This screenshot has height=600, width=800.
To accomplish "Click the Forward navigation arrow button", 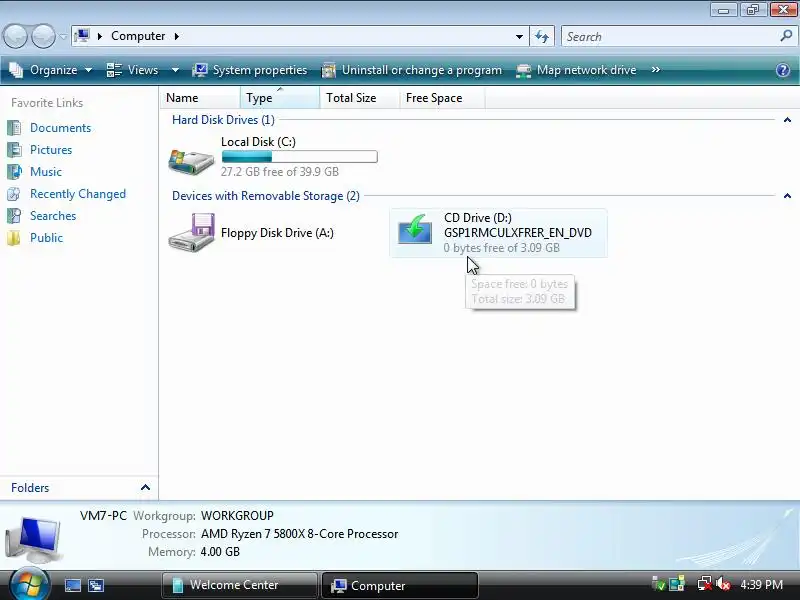I will pyautogui.click(x=43, y=36).
